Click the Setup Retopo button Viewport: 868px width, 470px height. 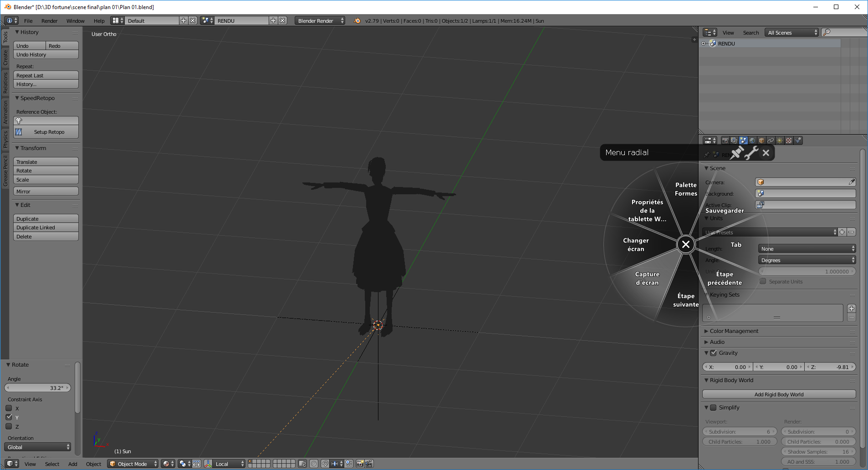pos(46,132)
